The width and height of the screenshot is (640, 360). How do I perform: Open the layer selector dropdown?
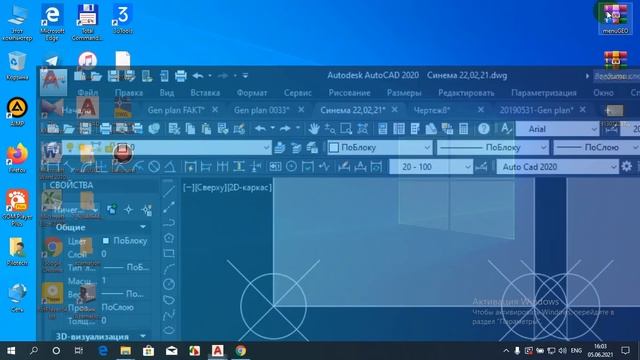pyautogui.click(x=166, y=147)
